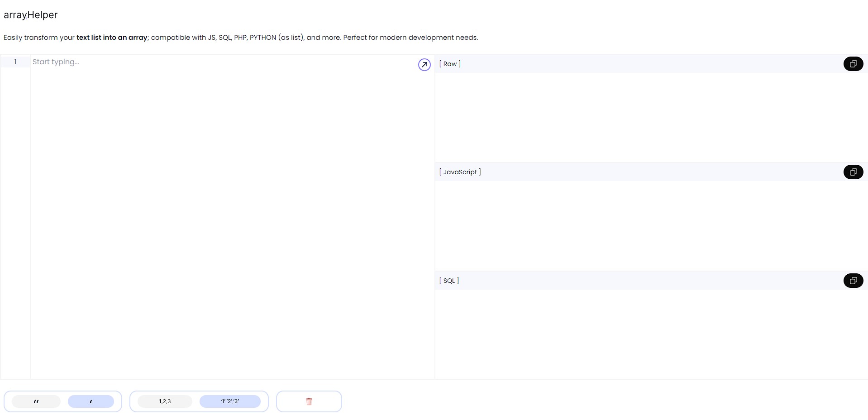
Task: Copy the SQL output to clipboard
Action: click(x=853, y=281)
